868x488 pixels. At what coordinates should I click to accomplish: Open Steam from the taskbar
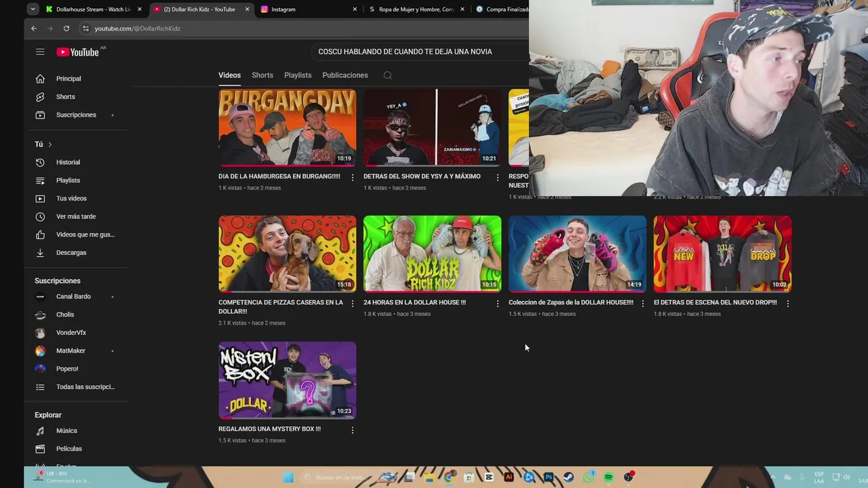point(568,477)
